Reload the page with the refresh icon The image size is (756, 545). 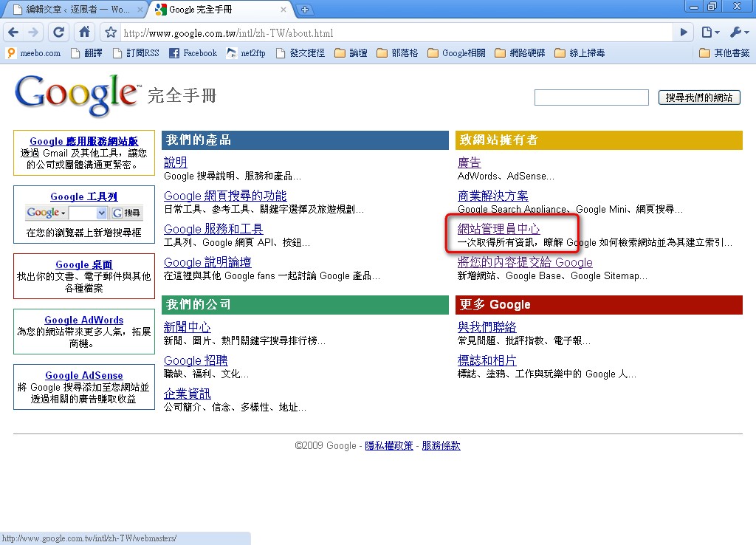[x=59, y=32]
